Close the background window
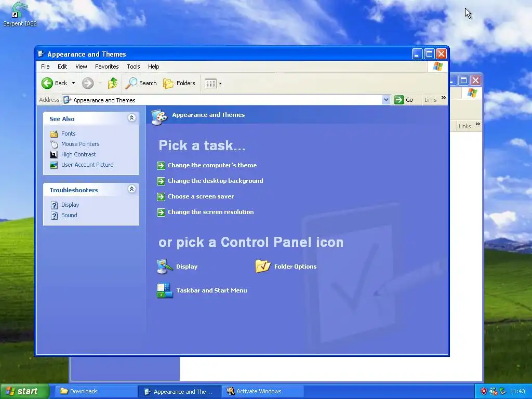Viewport: 532px width, 399px height. point(476,81)
